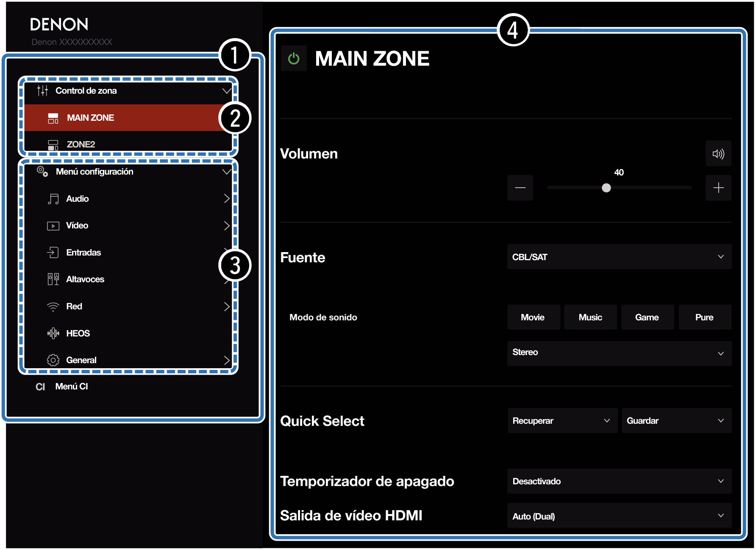756x550 pixels.
Task: Expand the Red row arrow
Action: point(227,306)
